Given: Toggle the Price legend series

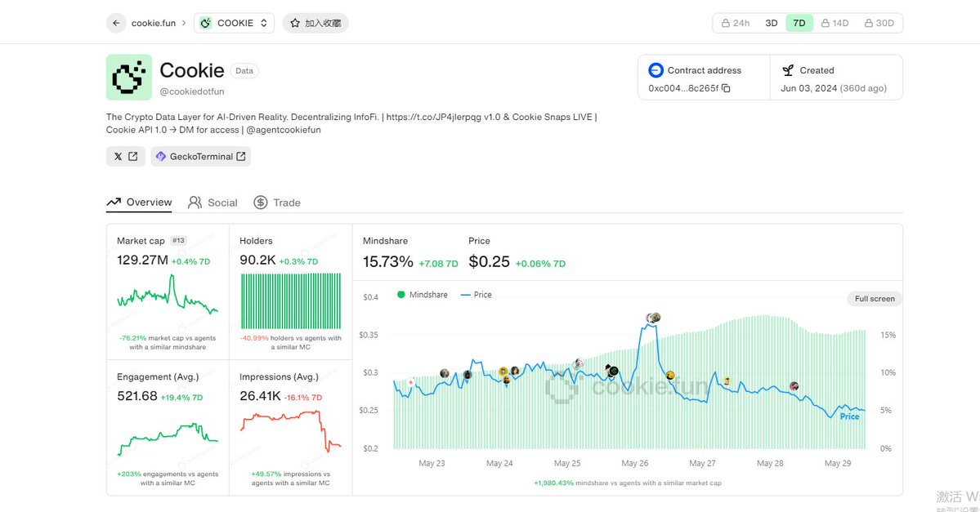Looking at the screenshot, I should 477,295.
